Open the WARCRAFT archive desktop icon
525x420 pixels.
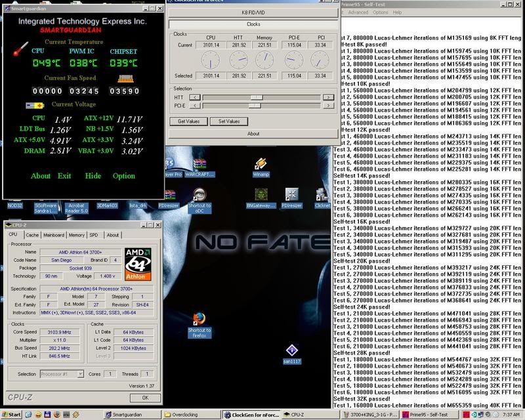coord(199,167)
